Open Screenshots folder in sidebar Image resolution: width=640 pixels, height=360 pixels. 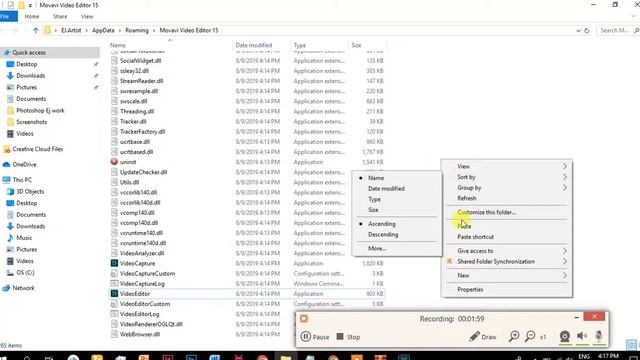coord(31,122)
